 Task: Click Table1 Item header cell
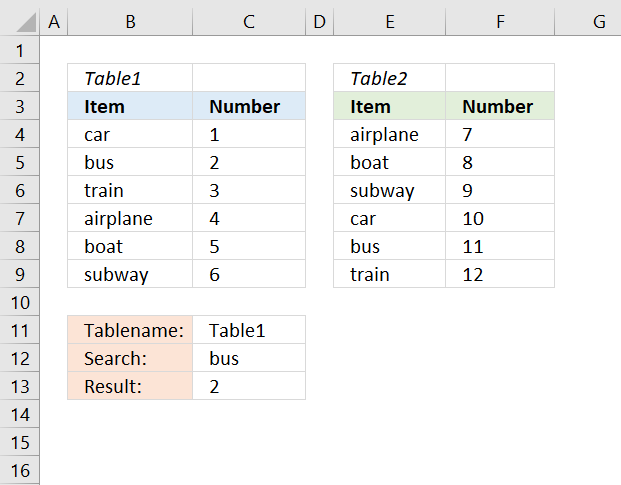point(129,106)
